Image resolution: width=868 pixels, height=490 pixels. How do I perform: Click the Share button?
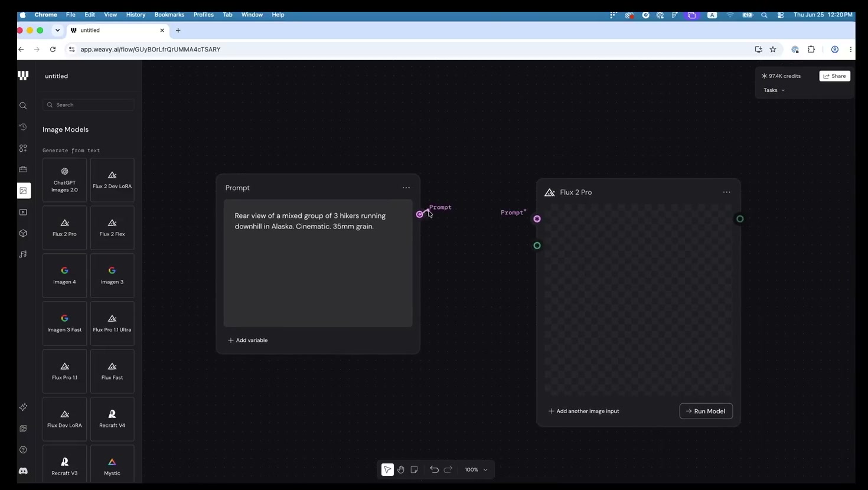click(x=835, y=76)
